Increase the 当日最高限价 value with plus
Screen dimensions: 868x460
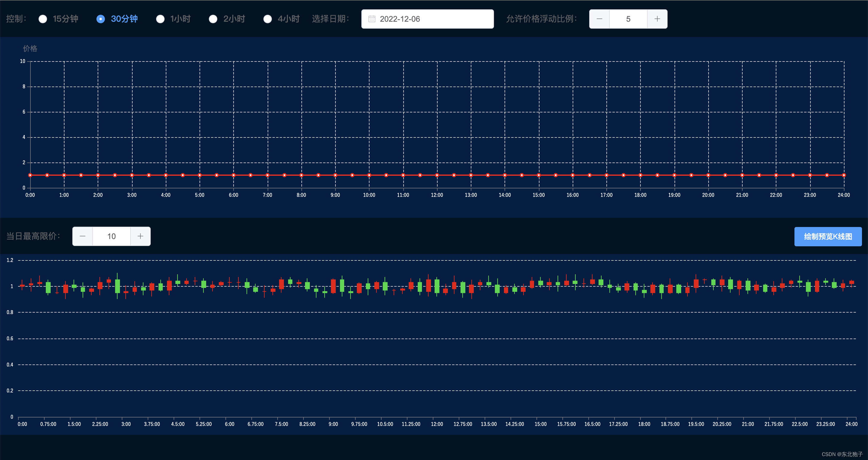pos(140,236)
